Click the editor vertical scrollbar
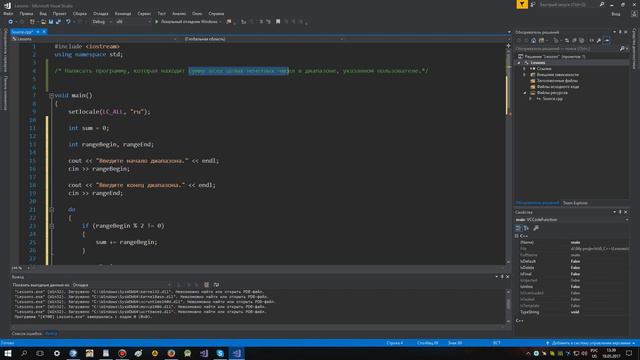Viewport: 640px width, 360px height. [508, 153]
